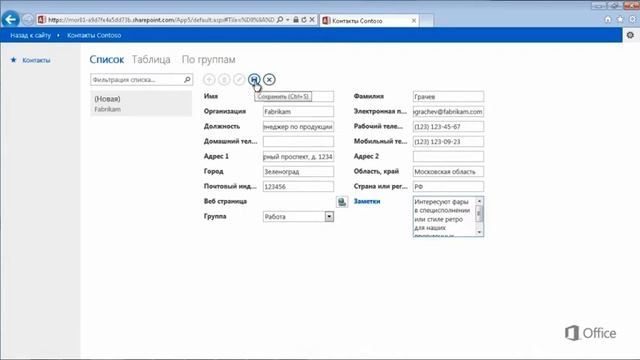The width and height of the screenshot is (640, 360).
Task: Click the Страна или регион field
Action: click(x=448, y=187)
